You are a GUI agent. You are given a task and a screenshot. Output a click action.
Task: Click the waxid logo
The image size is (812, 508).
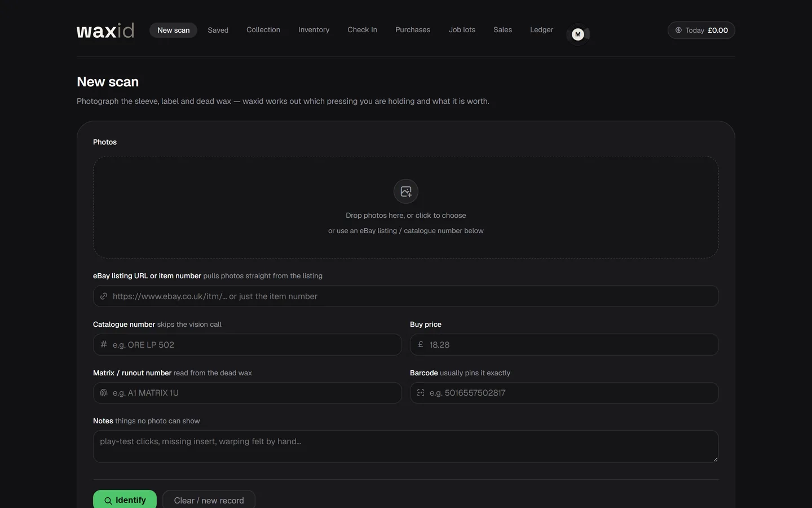tap(105, 30)
